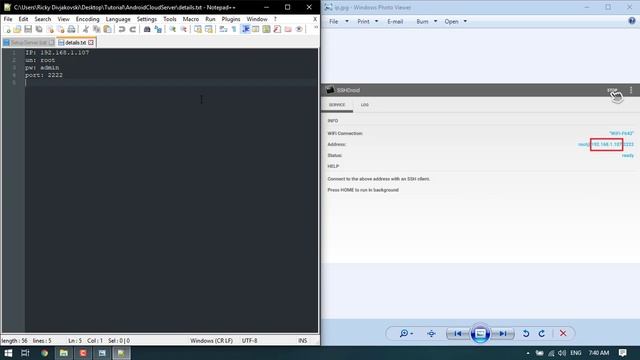Screen dimensions: 640x360
Task: Zoom out the Notepad++ editor text
Action: click(x=183, y=29)
